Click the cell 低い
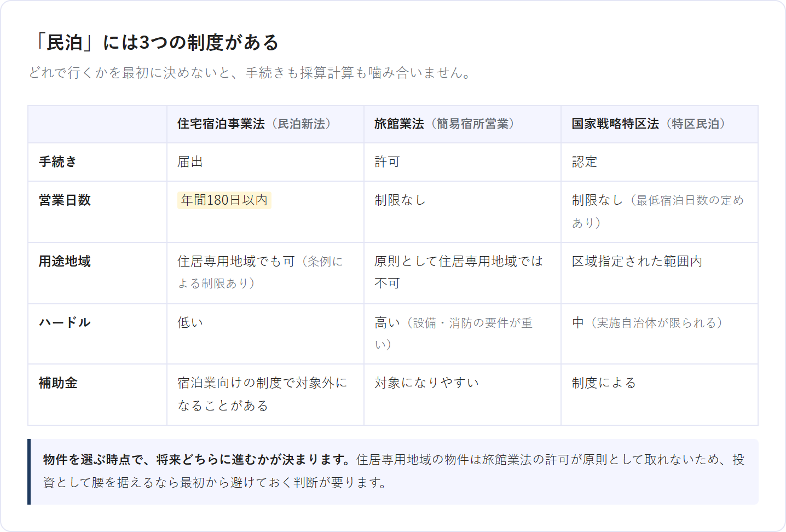Viewport: 786px width, 532px height. 265,334
